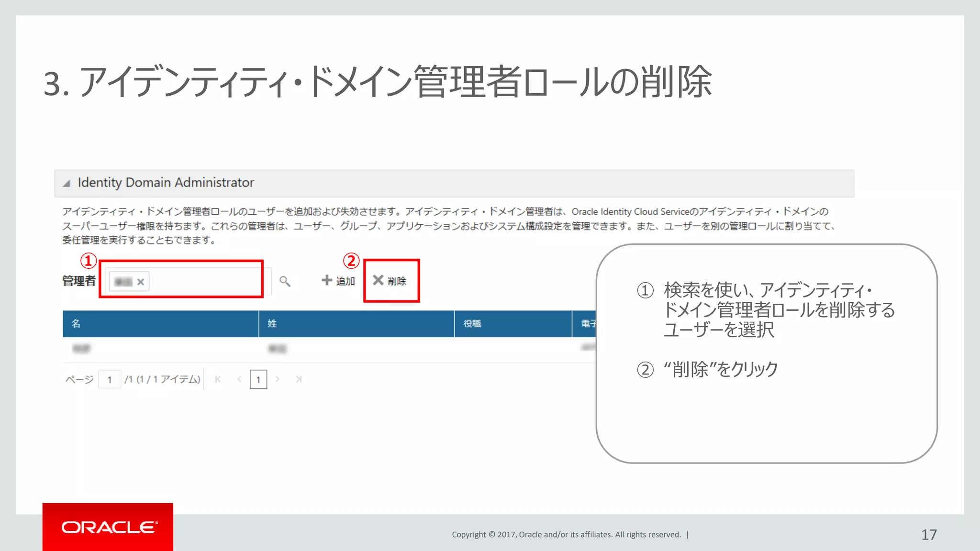Image resolution: width=980 pixels, height=551 pixels.
Task: Sort by the 役職 column header
Action: [x=513, y=324]
